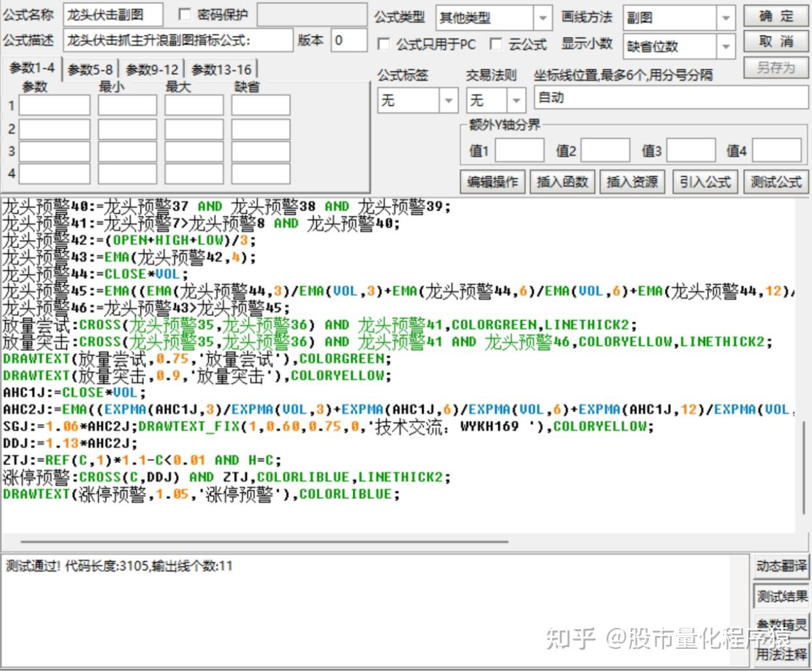Run the 测试公式 button
This screenshot has width=812, height=671.
point(776,182)
